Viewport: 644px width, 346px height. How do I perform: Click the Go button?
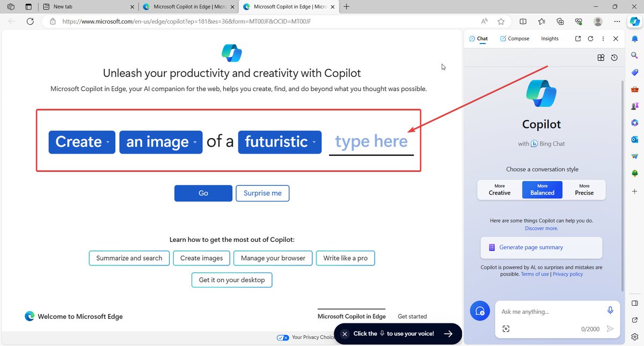click(203, 193)
